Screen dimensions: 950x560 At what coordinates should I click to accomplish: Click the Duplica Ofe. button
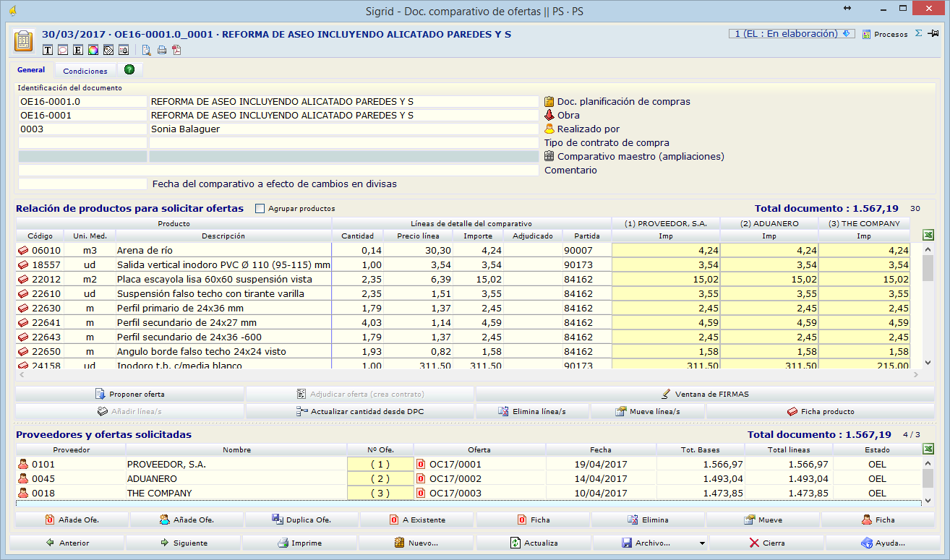click(x=301, y=520)
